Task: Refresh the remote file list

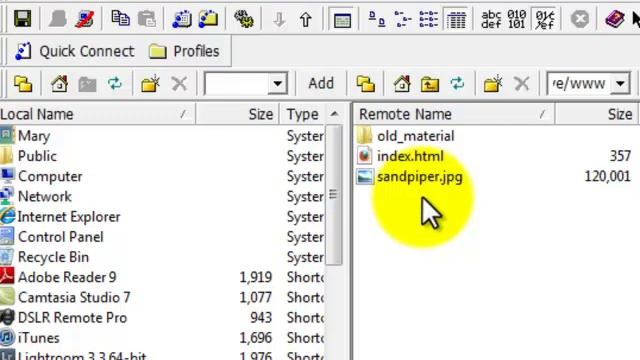Action: [457, 84]
